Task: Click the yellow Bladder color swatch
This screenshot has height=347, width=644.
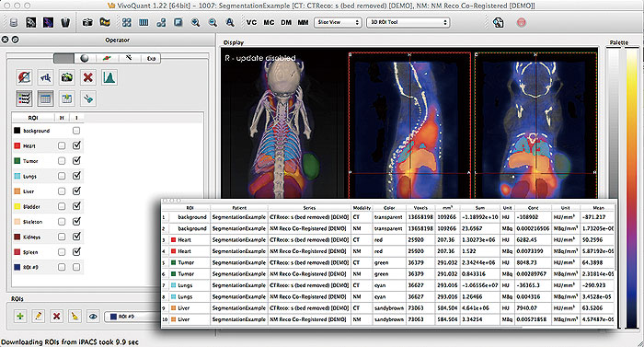Action: tap(17, 207)
